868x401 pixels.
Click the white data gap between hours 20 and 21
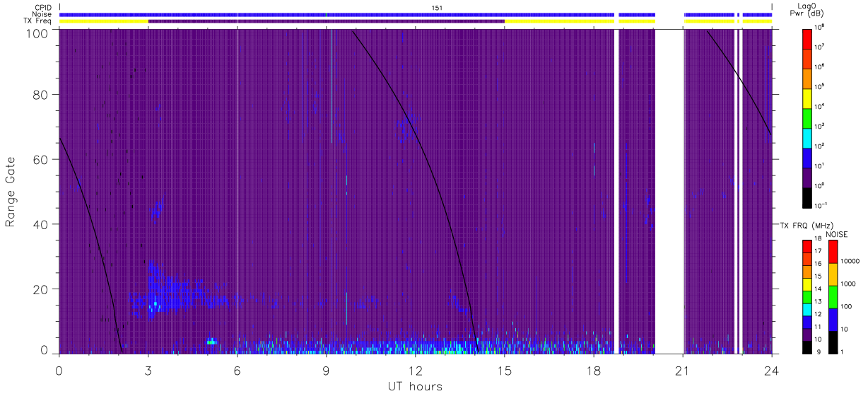[669, 191]
